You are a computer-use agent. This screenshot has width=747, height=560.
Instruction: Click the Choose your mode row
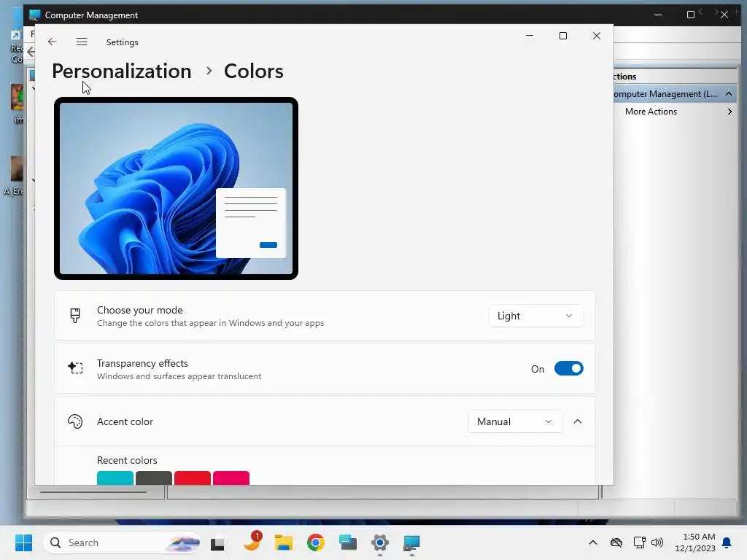click(x=325, y=316)
